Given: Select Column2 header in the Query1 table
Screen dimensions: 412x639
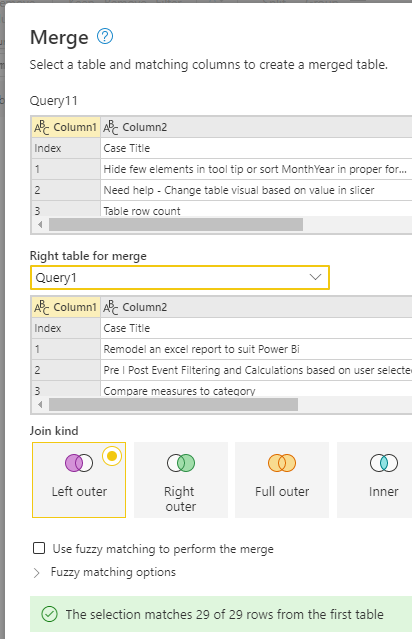Looking at the screenshot, I should (x=256, y=307).
